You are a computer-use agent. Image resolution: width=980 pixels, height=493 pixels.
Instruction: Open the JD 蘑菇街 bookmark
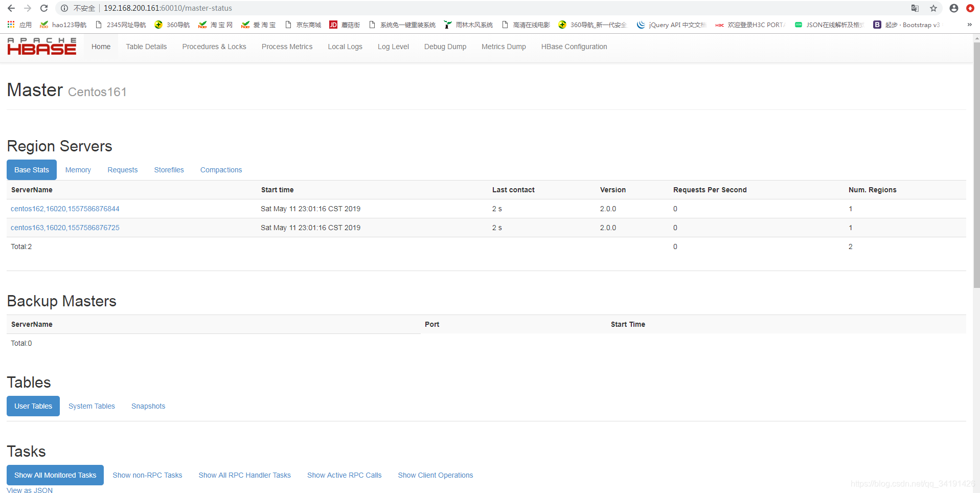coord(345,25)
